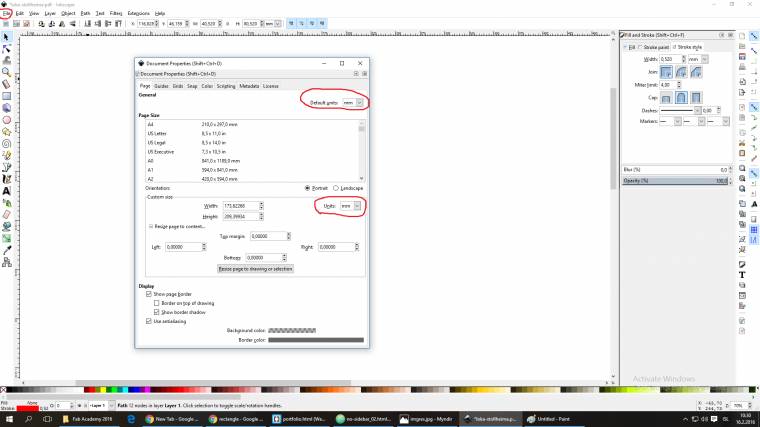Select the Eraser tool

click(6, 214)
